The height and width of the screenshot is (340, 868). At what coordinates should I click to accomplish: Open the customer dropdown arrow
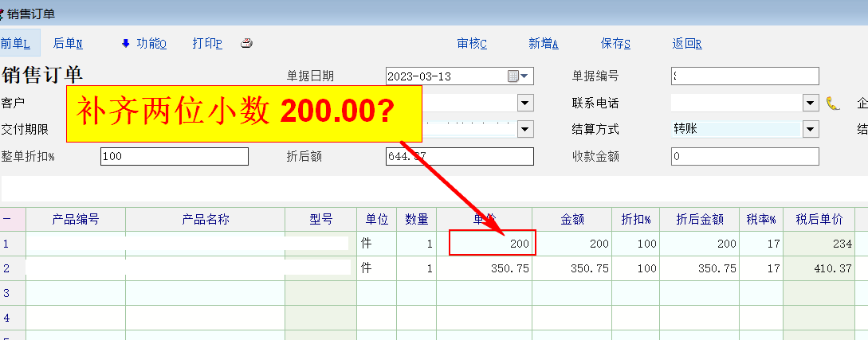coord(525,103)
